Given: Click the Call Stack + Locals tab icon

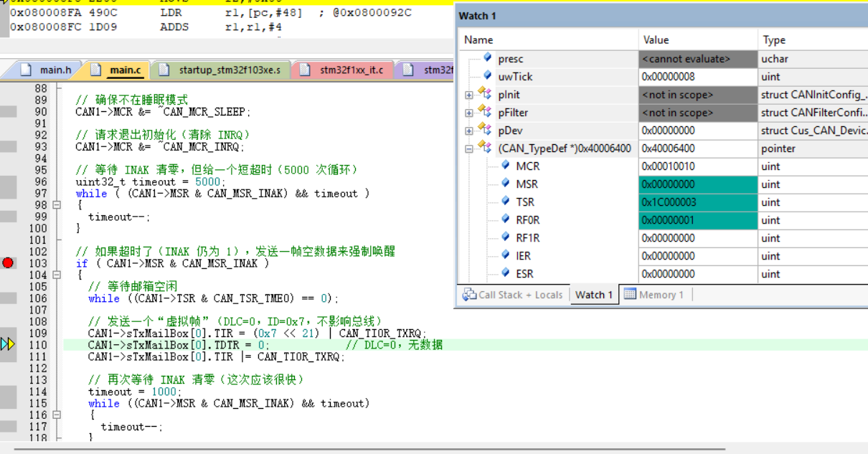Looking at the screenshot, I should click(x=469, y=295).
